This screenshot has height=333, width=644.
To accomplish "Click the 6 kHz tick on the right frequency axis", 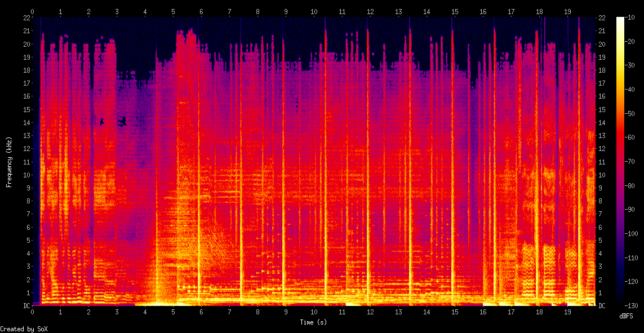I will coord(600,228).
